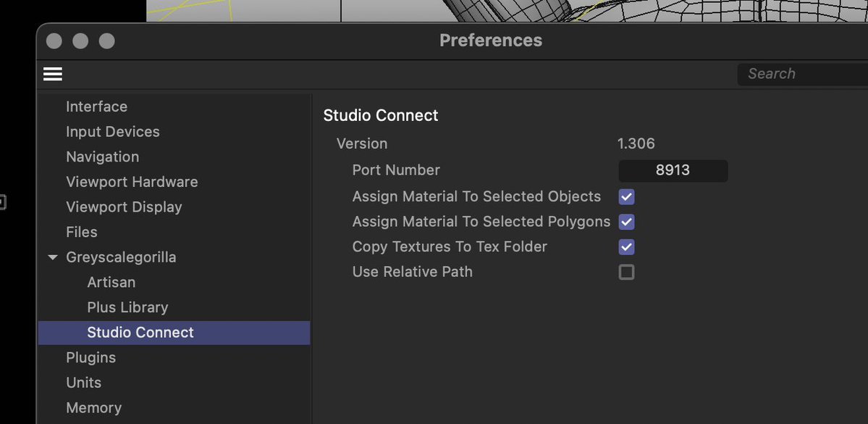Select the Greyscalegorilla entry
This screenshot has height=424, width=868.
pos(121,257)
